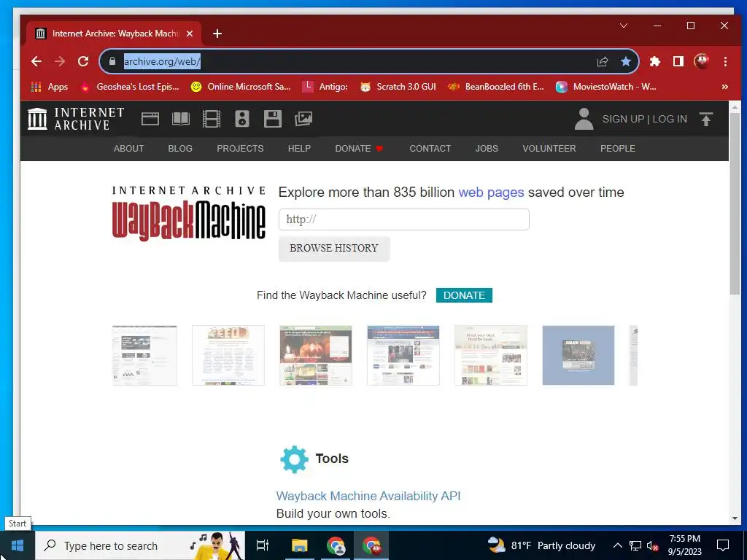Open Scratch 3.0 GUI bookmark
747x560 pixels.
(x=398, y=87)
